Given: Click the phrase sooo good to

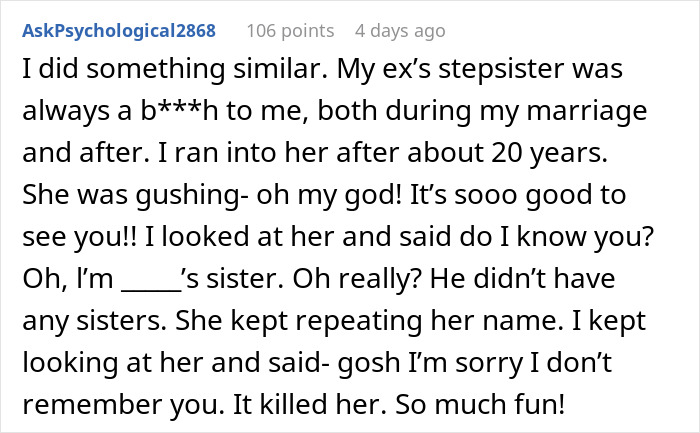Looking at the screenshot, I should [x=540, y=195].
